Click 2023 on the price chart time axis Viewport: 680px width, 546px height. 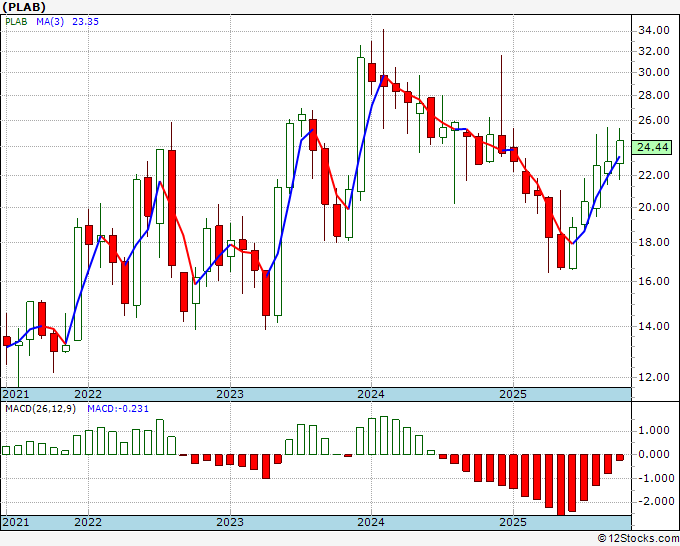230,394
